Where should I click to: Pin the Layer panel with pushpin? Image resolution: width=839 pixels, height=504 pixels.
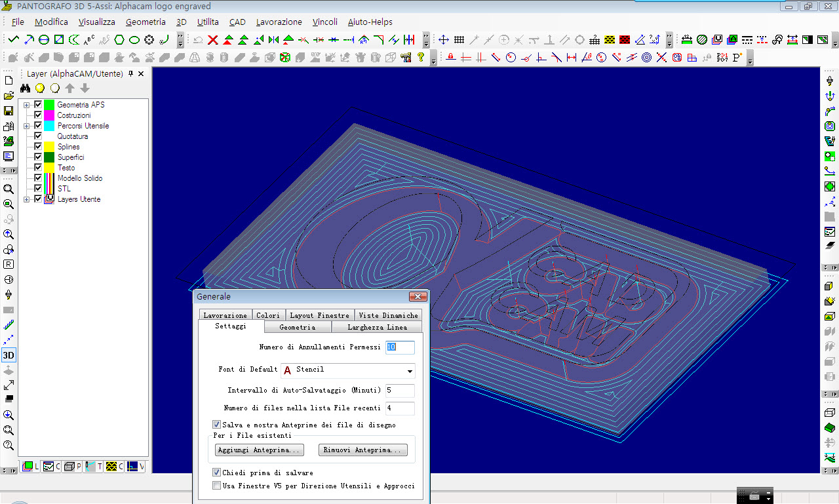click(131, 73)
